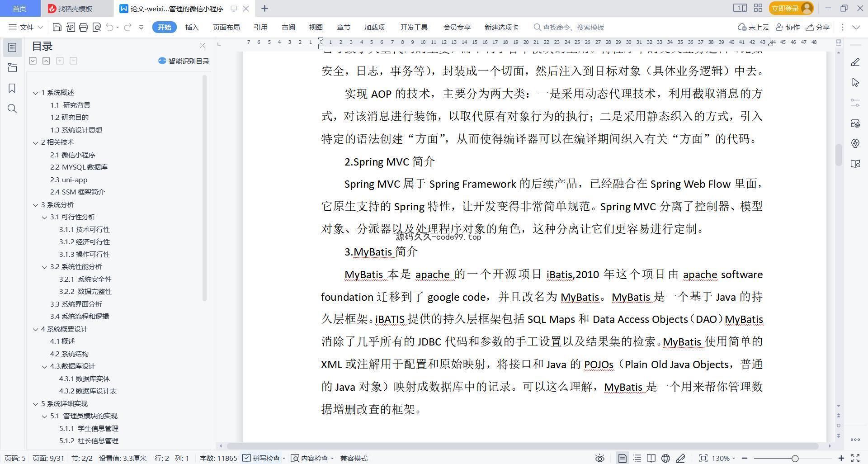
Task: Click collapse-all levels icon in 目录 pane
Action: pyautogui.click(x=46, y=61)
